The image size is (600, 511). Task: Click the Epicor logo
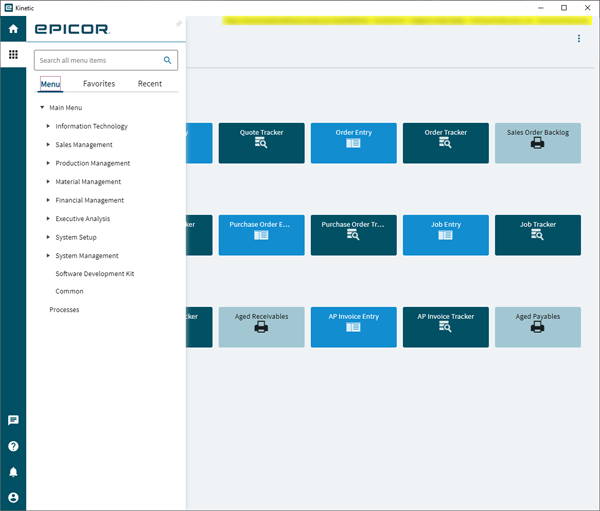click(x=72, y=29)
